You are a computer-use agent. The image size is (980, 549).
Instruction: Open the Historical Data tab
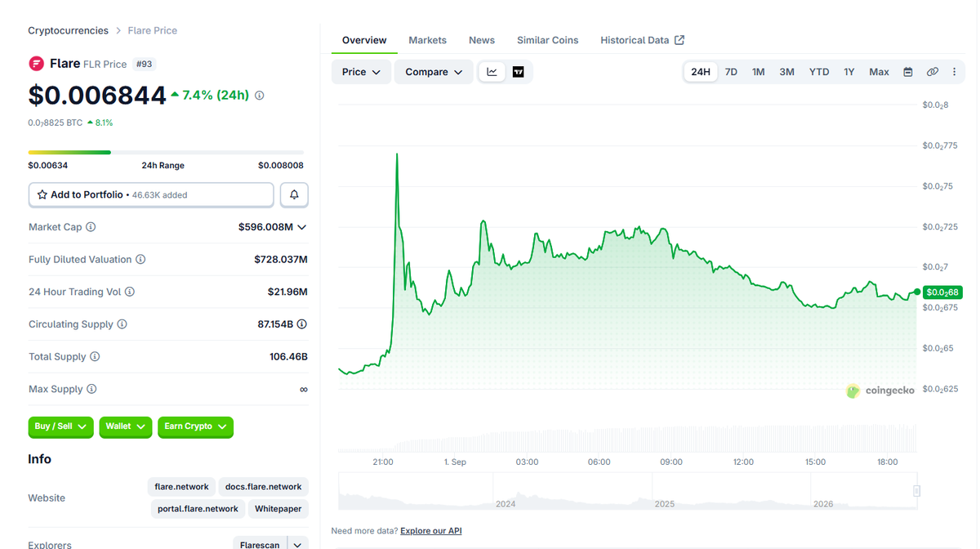642,40
